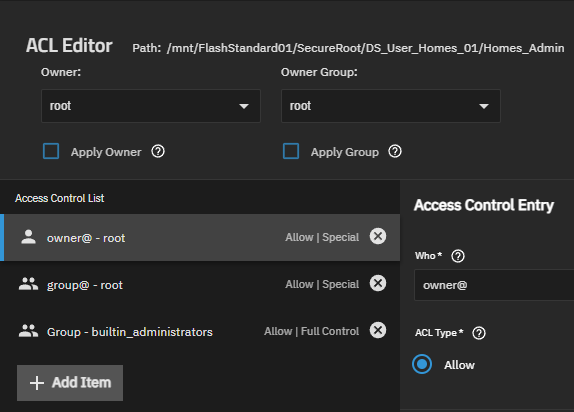Viewport: 574px width, 412px height.
Task: Show help for Apply Owner
Action: click(x=158, y=151)
